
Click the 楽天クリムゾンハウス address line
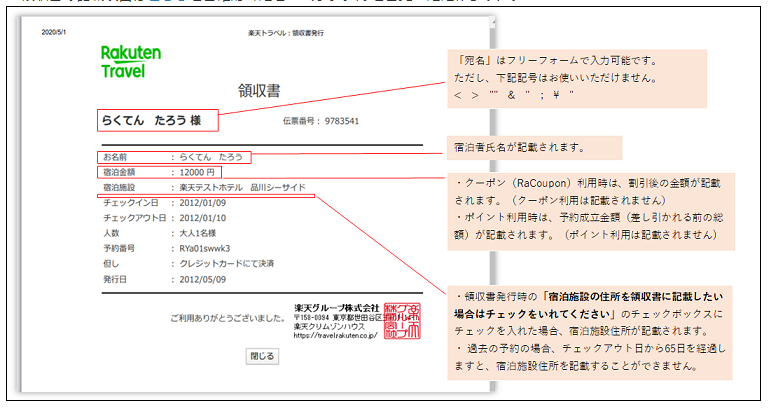(329, 326)
